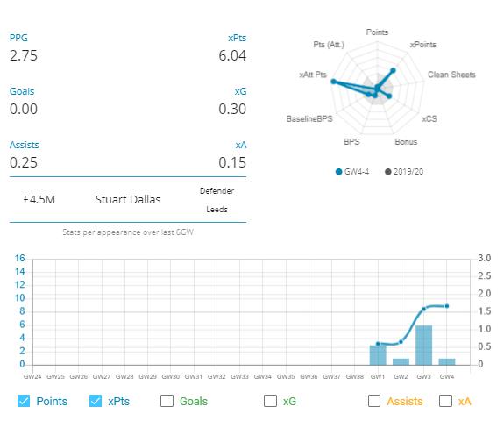Enable the xA checkbox
504x421 pixels.
445,401
